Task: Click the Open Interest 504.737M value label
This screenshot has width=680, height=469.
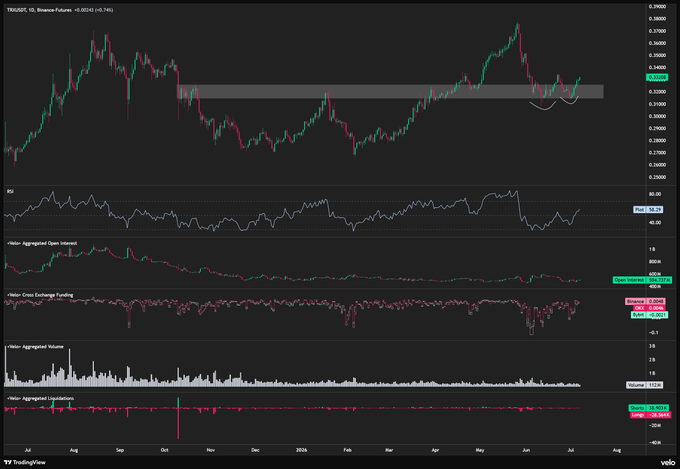Action: (642, 280)
